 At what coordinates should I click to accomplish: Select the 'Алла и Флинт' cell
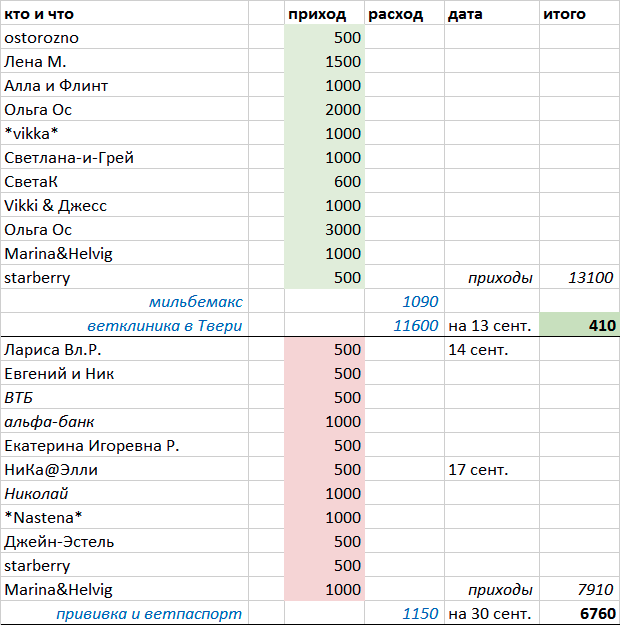tap(56, 86)
